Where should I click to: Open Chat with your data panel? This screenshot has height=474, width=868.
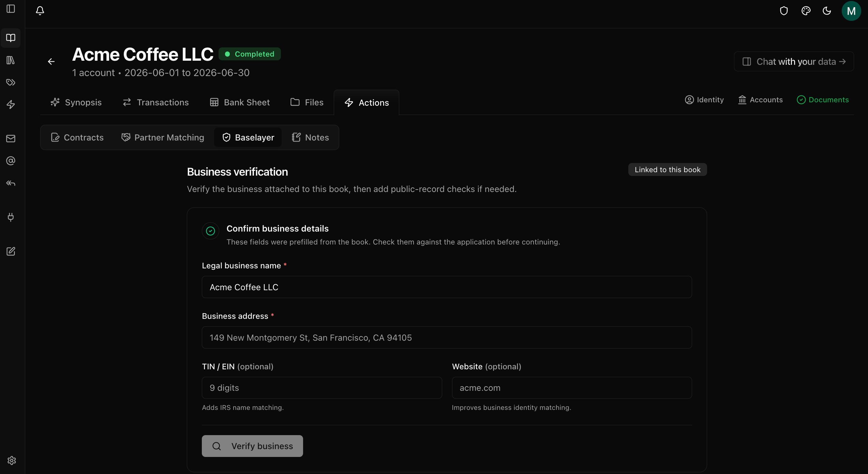pos(794,62)
